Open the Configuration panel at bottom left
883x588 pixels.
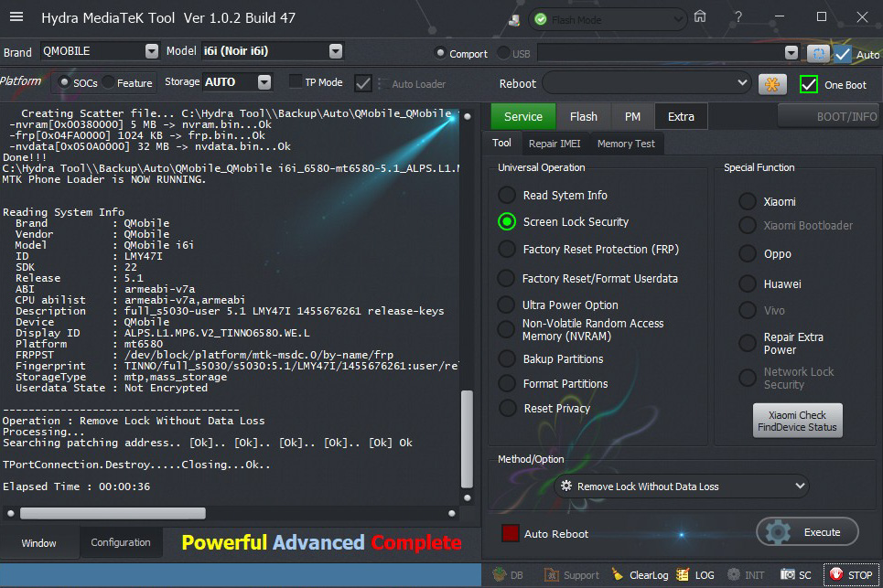[x=121, y=542]
